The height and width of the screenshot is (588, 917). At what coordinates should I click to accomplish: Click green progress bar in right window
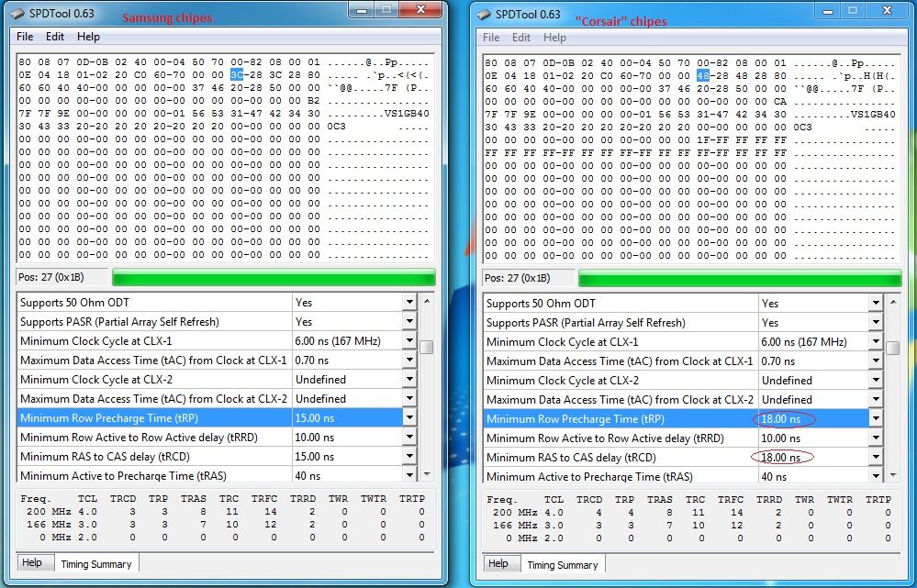[740, 279]
